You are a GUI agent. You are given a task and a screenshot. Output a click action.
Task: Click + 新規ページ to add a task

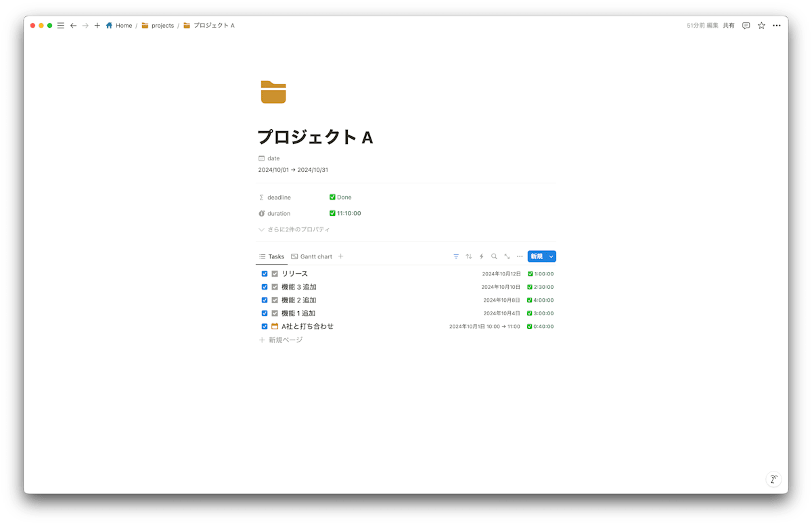281,340
